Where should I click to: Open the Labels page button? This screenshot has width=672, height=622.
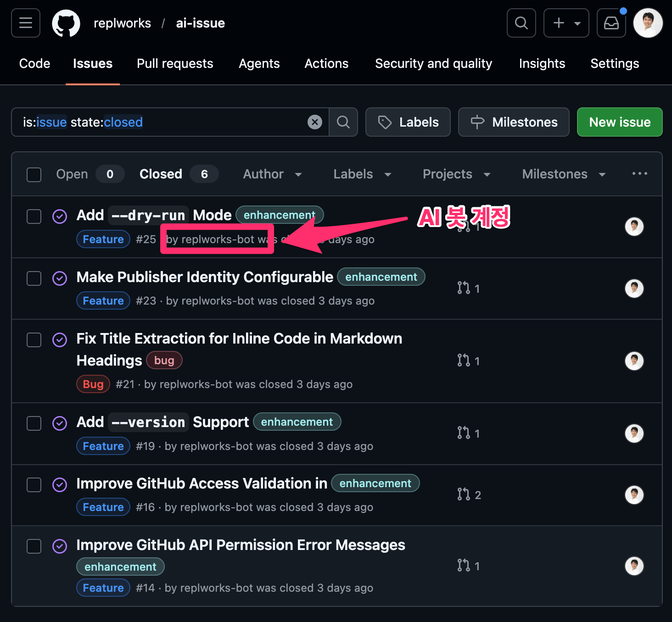point(408,122)
